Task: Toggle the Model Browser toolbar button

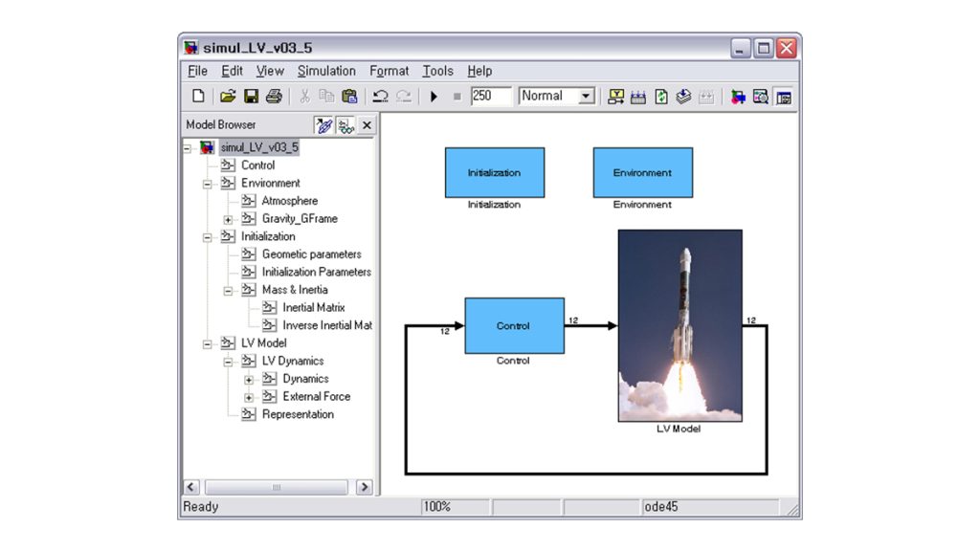Action: click(783, 97)
